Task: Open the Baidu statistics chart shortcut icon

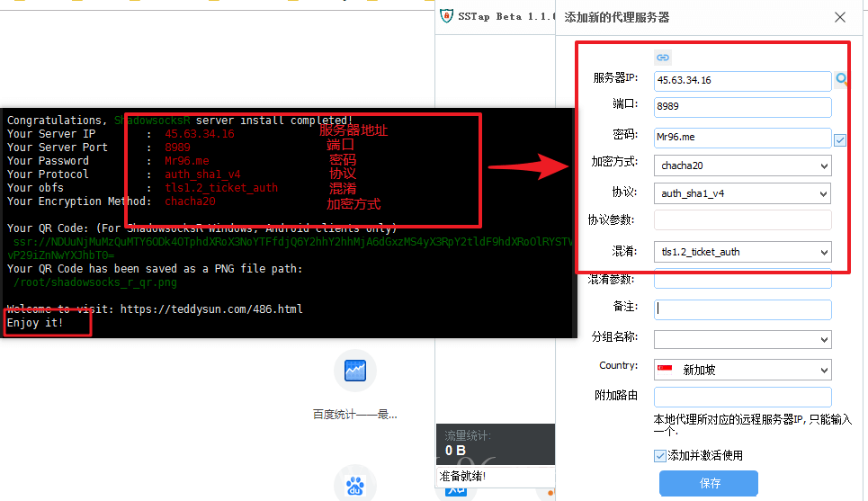Action: pos(355,371)
